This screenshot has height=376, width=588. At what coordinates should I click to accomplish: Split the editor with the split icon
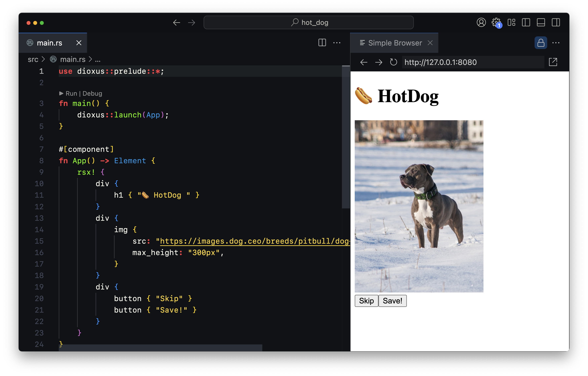322,43
